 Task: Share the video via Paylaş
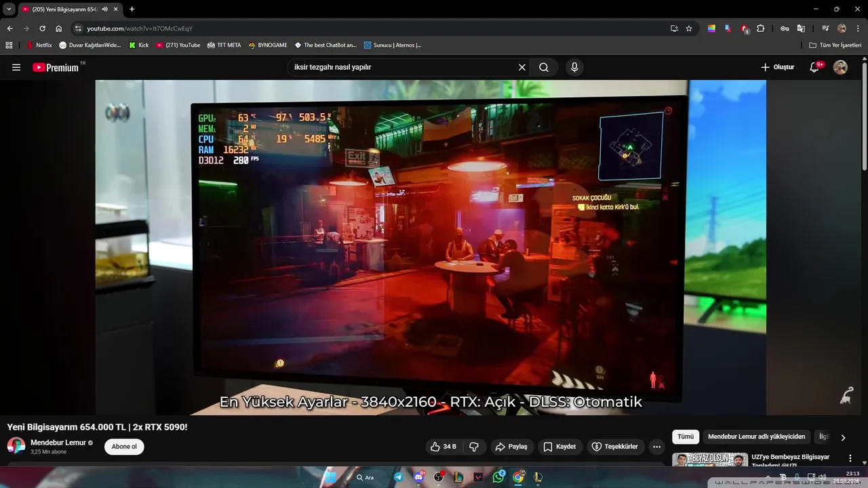[511, 447]
